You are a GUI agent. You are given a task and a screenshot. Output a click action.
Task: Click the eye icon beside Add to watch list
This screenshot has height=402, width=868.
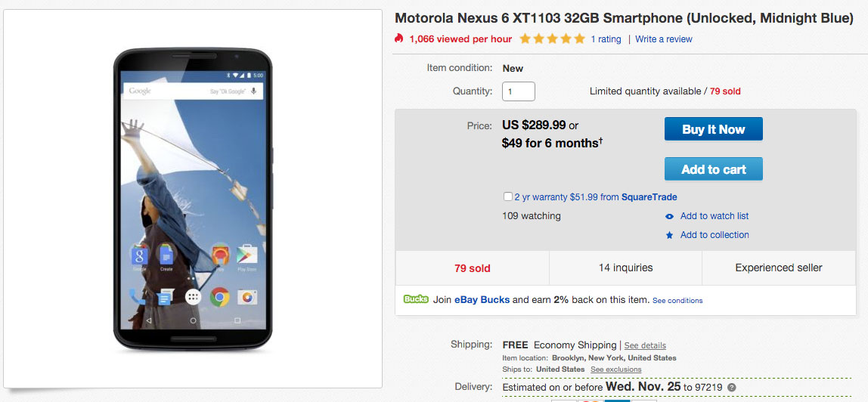[669, 216]
